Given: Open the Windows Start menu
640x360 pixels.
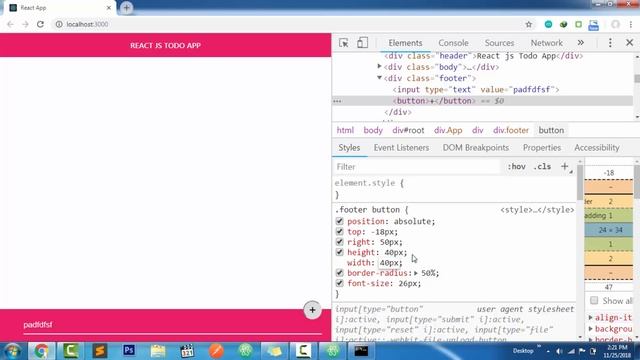Looking at the screenshot, I should [x=12, y=351].
